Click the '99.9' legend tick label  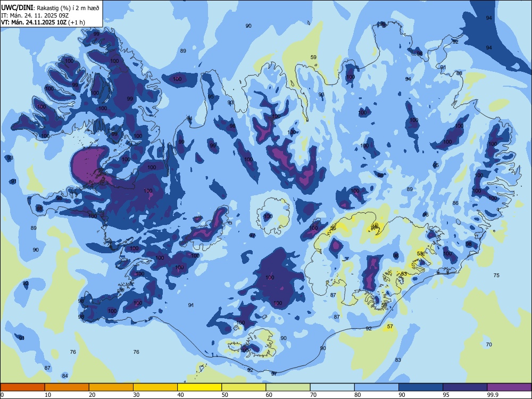(493, 395)
